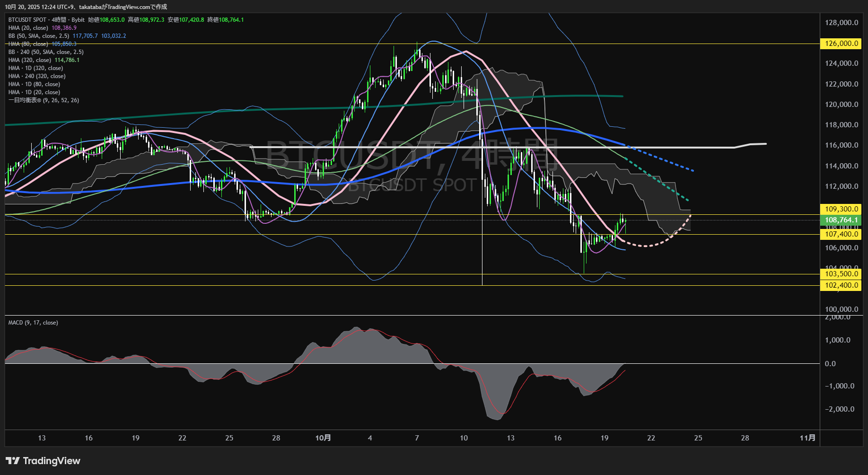The height and width of the screenshot is (475, 868).
Task: Open the Ichimoku (9, 26, 52, 26) legend
Action: click(44, 100)
